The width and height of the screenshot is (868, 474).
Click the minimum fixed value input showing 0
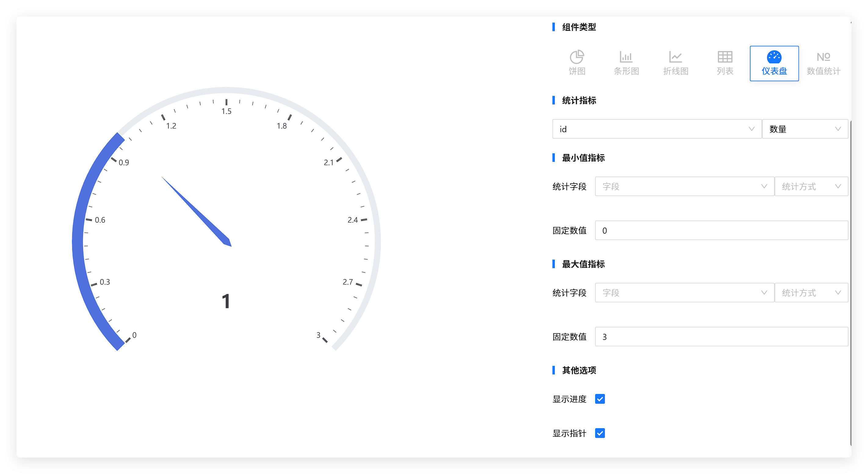click(721, 231)
